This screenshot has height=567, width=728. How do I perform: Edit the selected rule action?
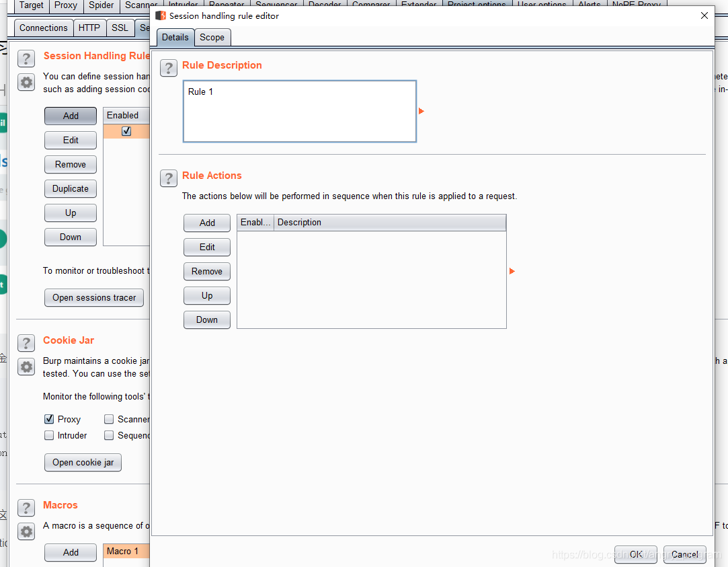tap(207, 247)
